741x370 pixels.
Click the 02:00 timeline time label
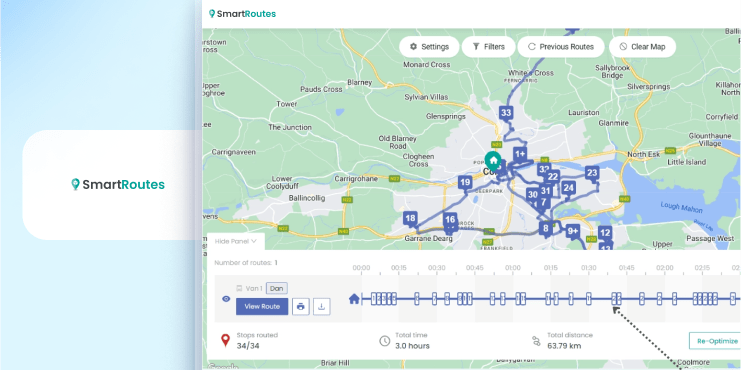(x=664, y=268)
